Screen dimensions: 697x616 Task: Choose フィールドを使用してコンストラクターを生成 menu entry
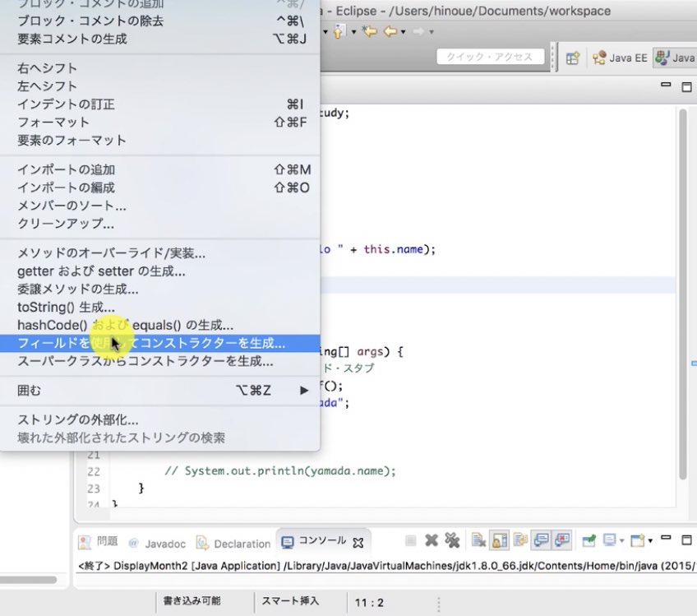click(160, 343)
